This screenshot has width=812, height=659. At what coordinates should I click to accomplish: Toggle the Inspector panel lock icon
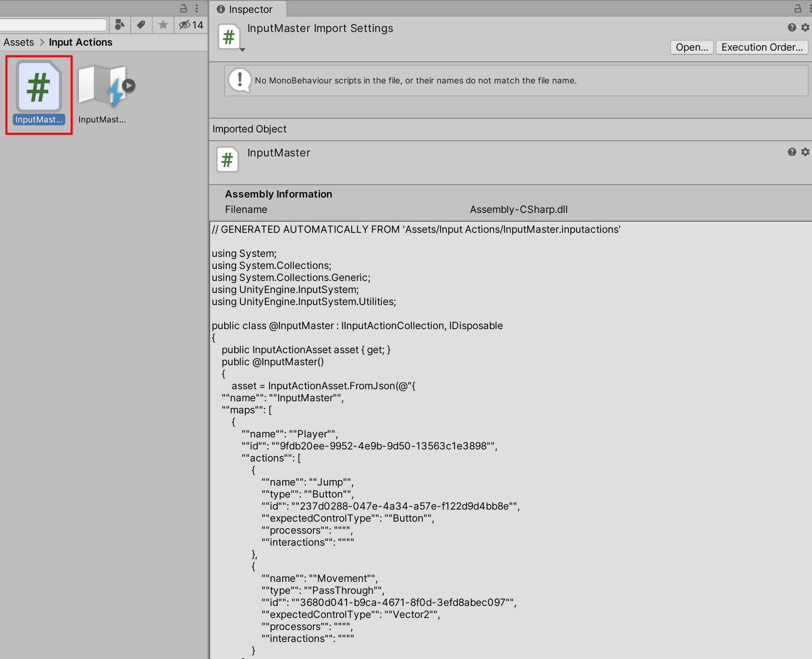click(x=797, y=8)
